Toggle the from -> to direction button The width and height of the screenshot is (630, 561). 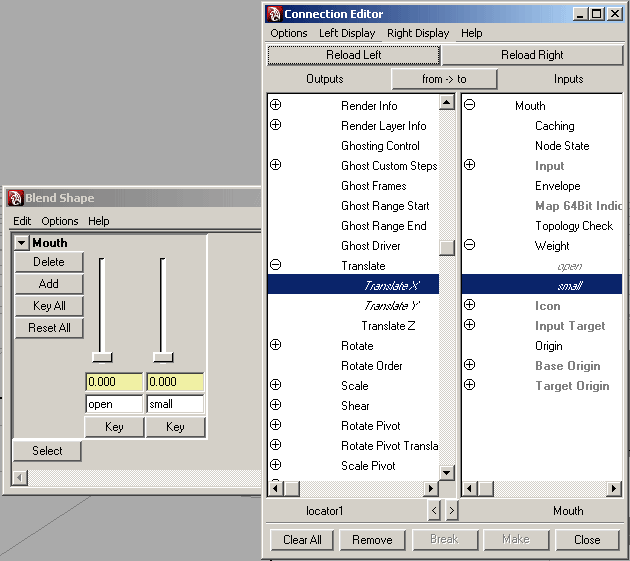[444, 79]
